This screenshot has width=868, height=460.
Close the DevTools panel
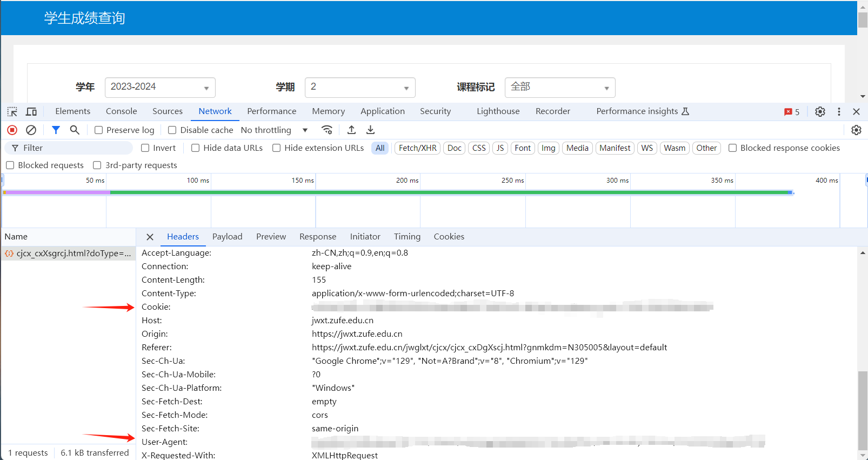(856, 111)
